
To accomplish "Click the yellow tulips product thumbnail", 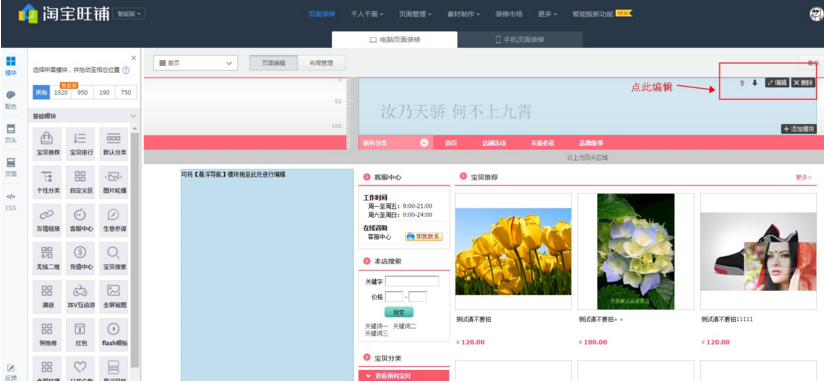I will click(513, 251).
